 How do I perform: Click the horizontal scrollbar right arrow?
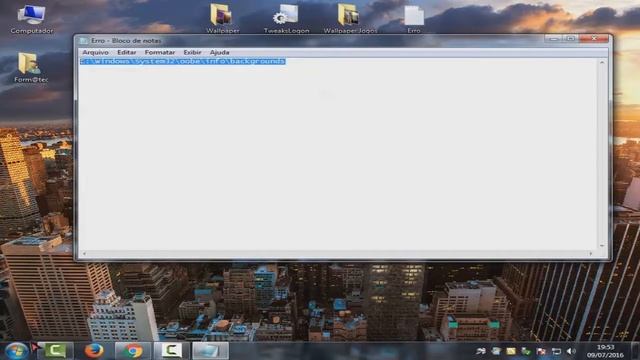(x=591, y=254)
